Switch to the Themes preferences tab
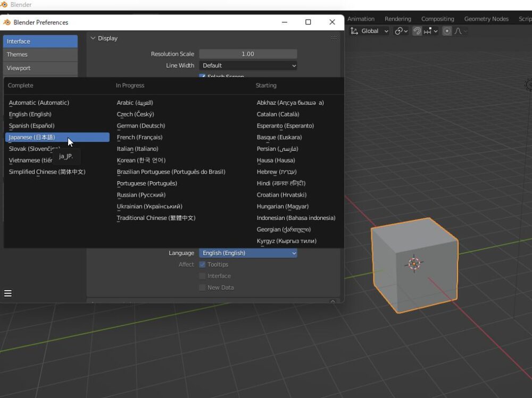This screenshot has height=398, width=532. [x=40, y=55]
